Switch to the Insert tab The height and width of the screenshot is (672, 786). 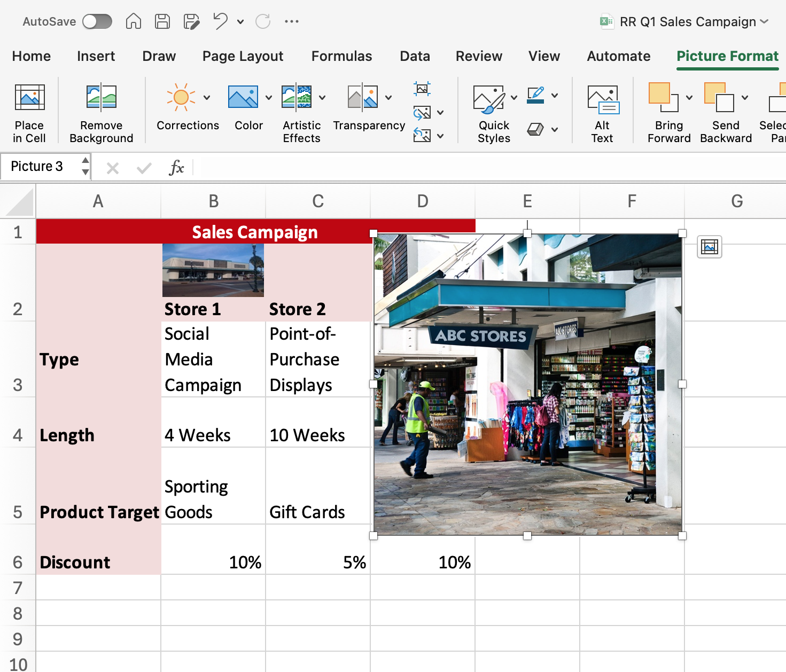(96, 56)
